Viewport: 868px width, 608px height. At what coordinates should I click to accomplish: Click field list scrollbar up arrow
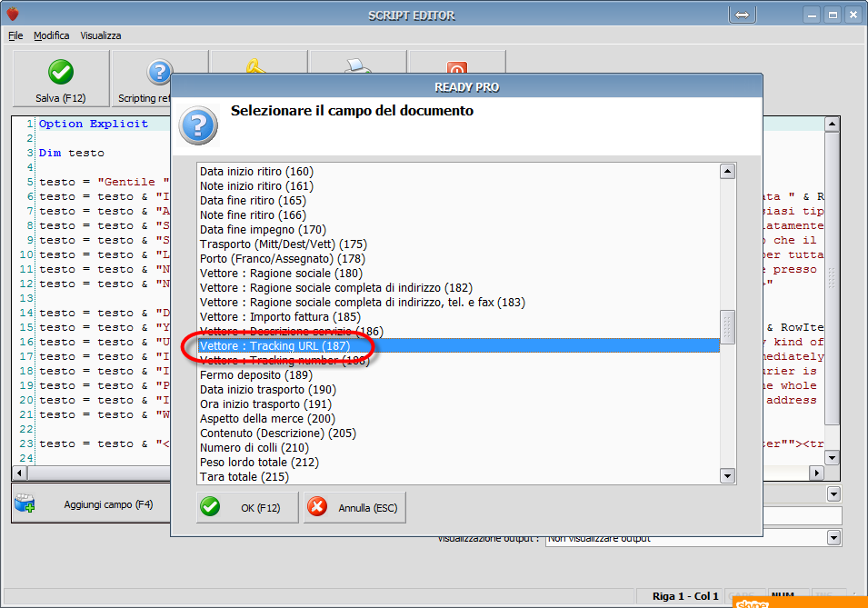tap(727, 171)
